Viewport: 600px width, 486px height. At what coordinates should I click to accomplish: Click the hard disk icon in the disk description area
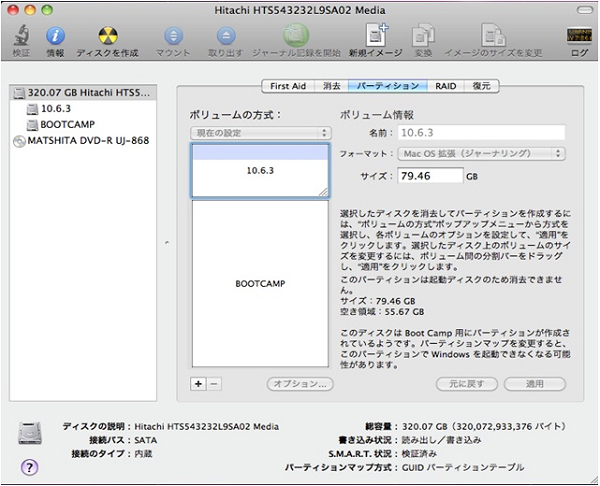click(30, 433)
